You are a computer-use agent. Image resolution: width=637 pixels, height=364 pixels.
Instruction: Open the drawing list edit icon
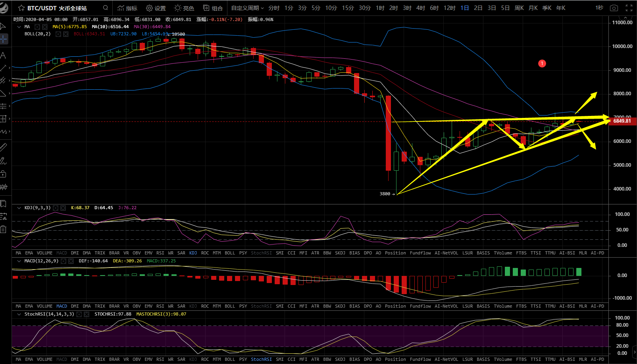(4, 216)
